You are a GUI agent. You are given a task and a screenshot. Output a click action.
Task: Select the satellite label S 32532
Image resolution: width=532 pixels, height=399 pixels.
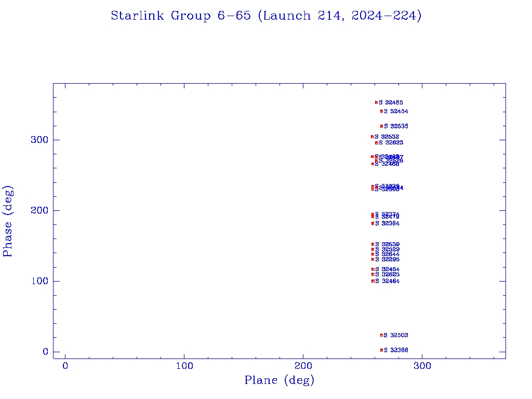click(x=387, y=137)
